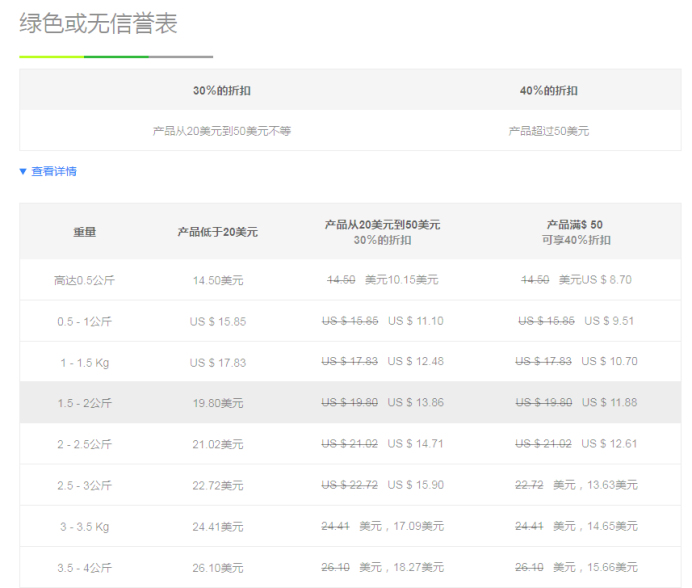Click the 19.80美元 price cell
The height and width of the screenshot is (588, 692).
(x=218, y=403)
